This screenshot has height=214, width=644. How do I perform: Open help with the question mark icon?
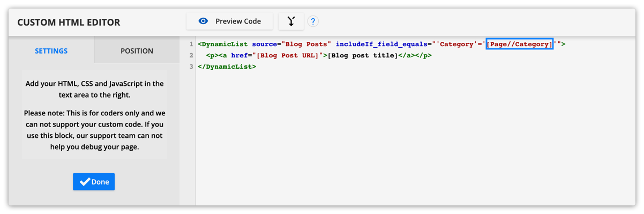tap(313, 21)
